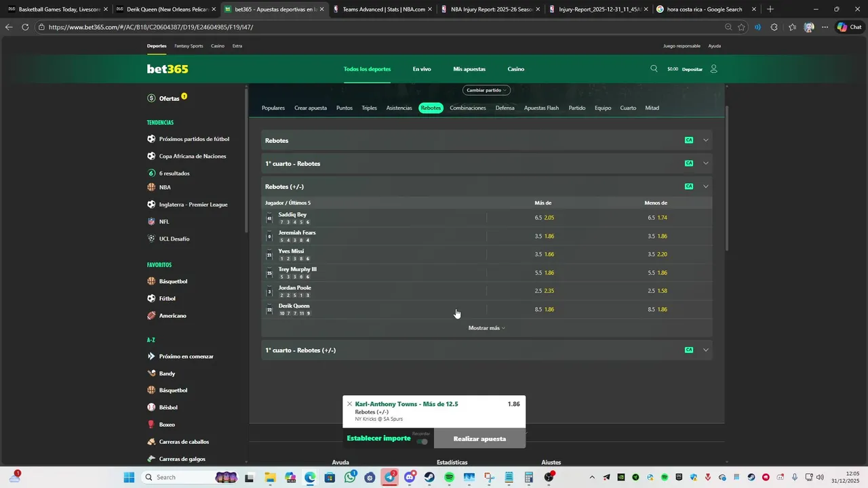Viewport: 868px width, 488px height.
Task: Expand the list with Mostrar más
Action: [487, 328]
